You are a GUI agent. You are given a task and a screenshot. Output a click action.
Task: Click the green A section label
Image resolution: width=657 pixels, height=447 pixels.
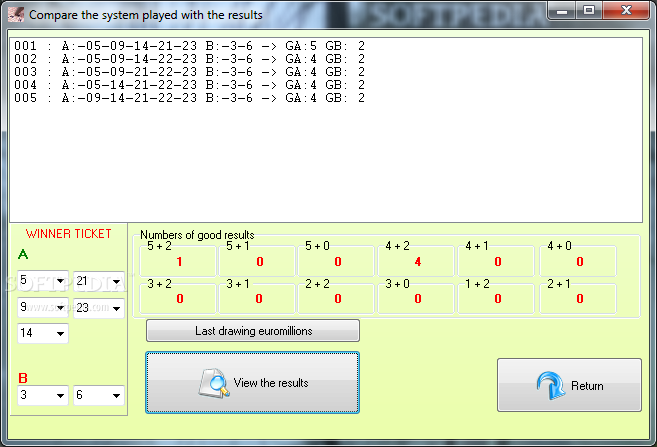click(23, 254)
